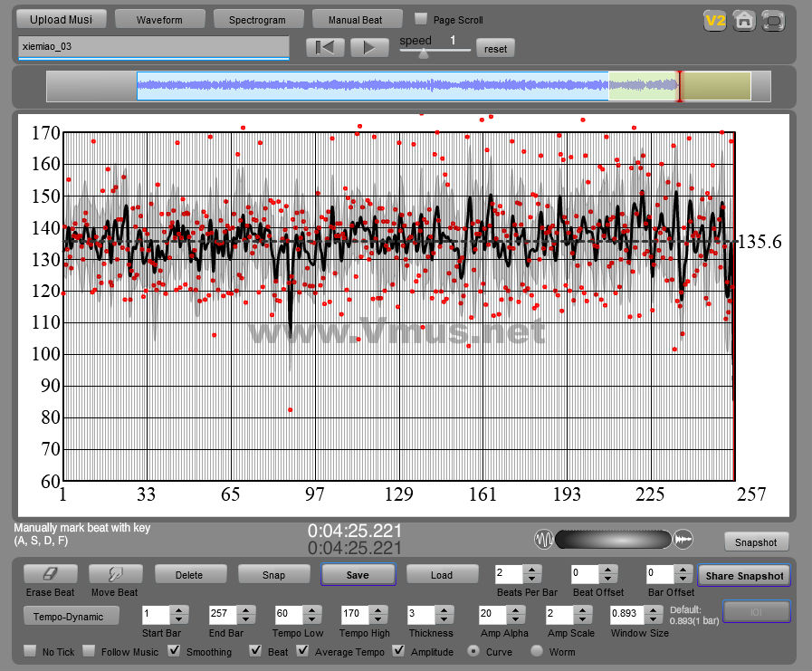This screenshot has width=812, height=671.
Task: Disable the Average Tempo checkbox
Action: [303, 651]
